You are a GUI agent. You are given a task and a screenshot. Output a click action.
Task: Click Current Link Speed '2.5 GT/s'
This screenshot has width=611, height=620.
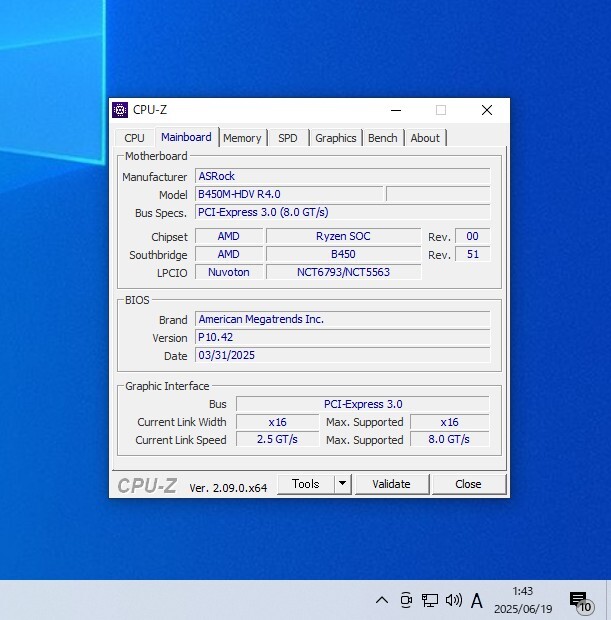tap(277, 439)
